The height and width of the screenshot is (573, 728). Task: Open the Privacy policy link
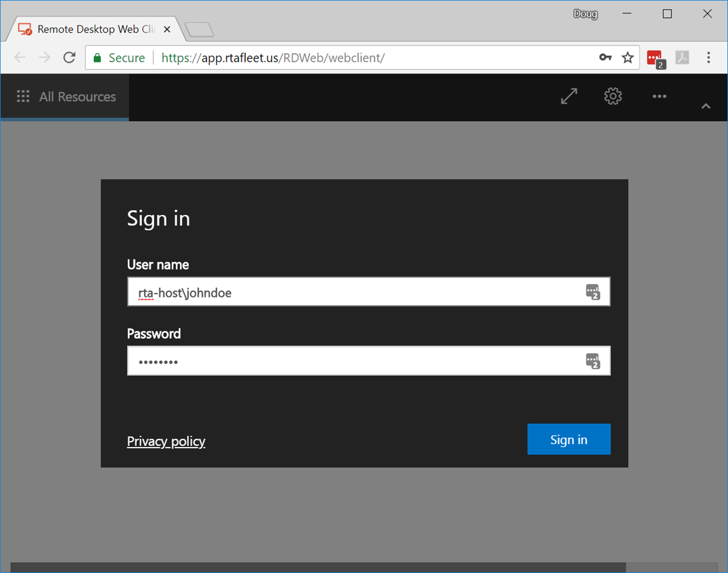[166, 441]
